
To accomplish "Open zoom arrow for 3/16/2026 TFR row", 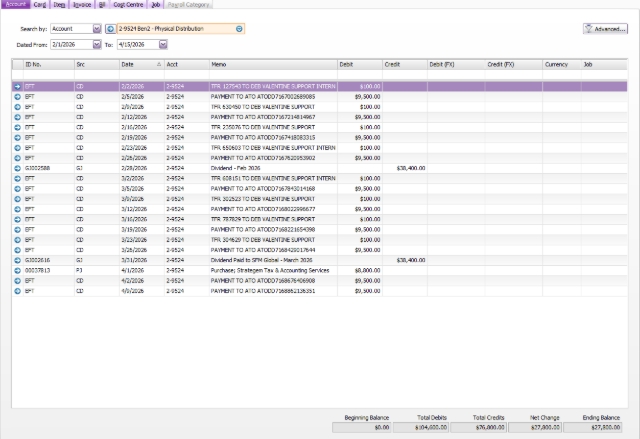I will pos(17,220).
